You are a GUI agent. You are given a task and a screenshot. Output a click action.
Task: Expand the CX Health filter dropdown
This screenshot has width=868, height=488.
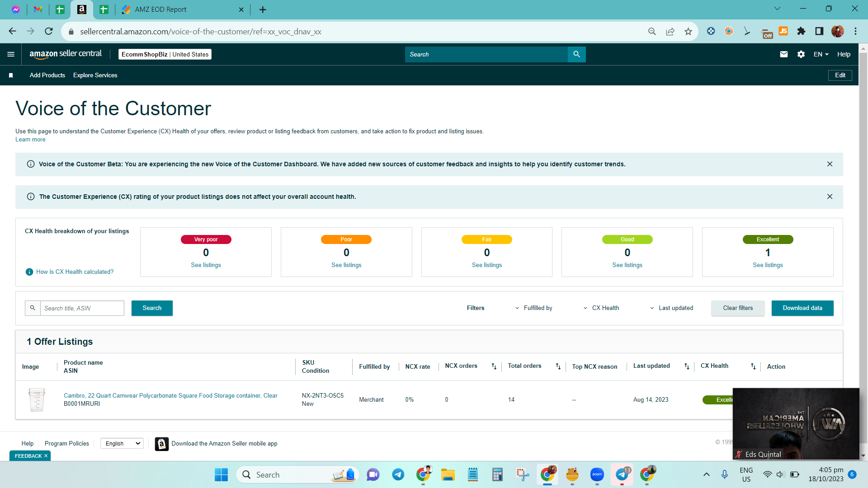coord(601,308)
